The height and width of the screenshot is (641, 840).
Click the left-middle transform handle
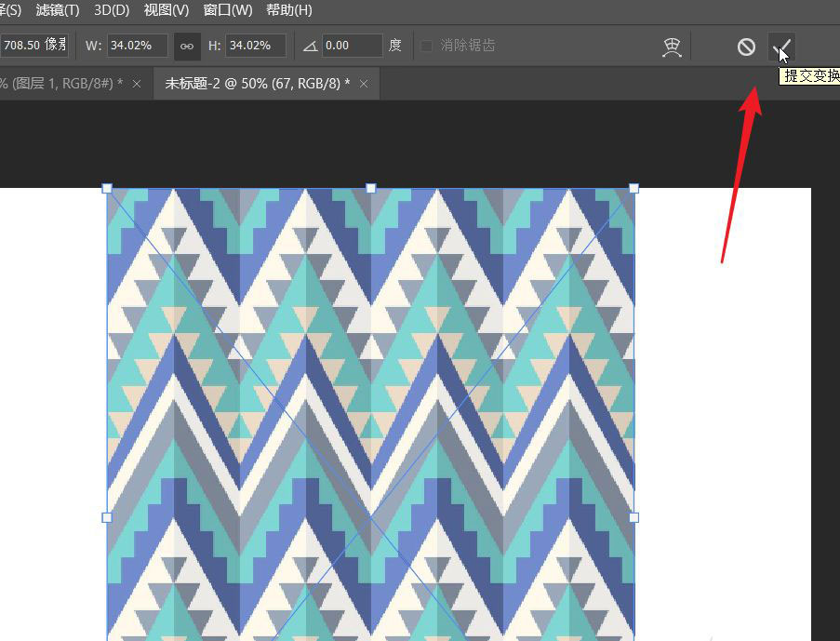click(x=107, y=517)
